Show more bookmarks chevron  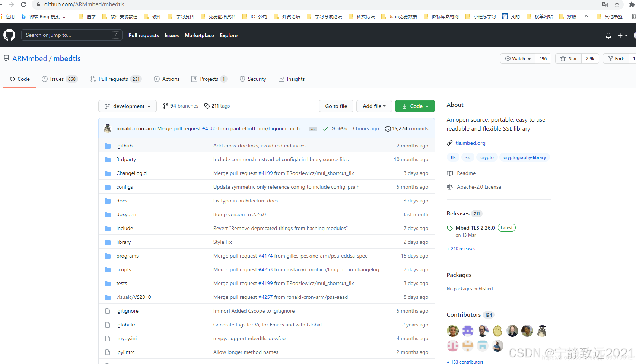586,16
